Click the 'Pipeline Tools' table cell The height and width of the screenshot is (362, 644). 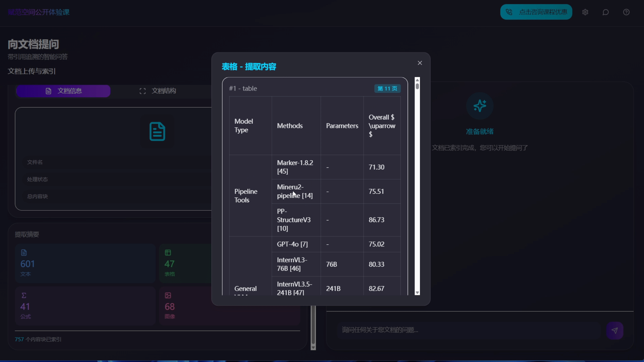[250, 196]
